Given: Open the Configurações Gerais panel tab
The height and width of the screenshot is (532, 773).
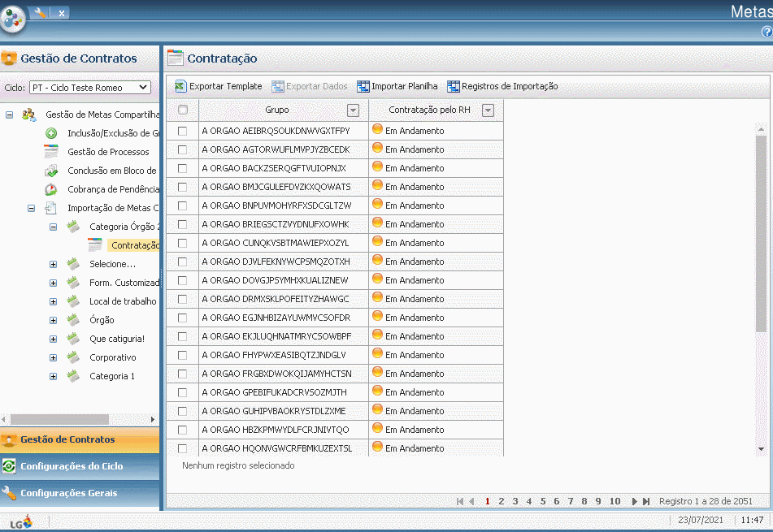Looking at the screenshot, I should point(80,493).
